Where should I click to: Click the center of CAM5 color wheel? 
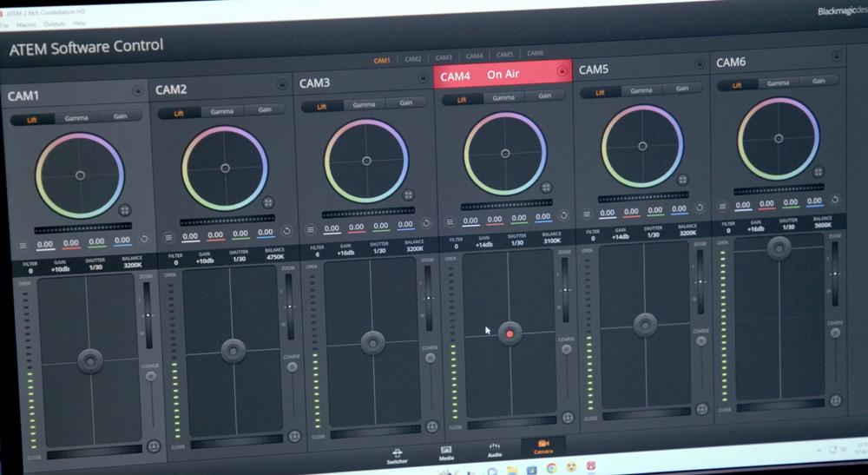pyautogui.click(x=642, y=146)
